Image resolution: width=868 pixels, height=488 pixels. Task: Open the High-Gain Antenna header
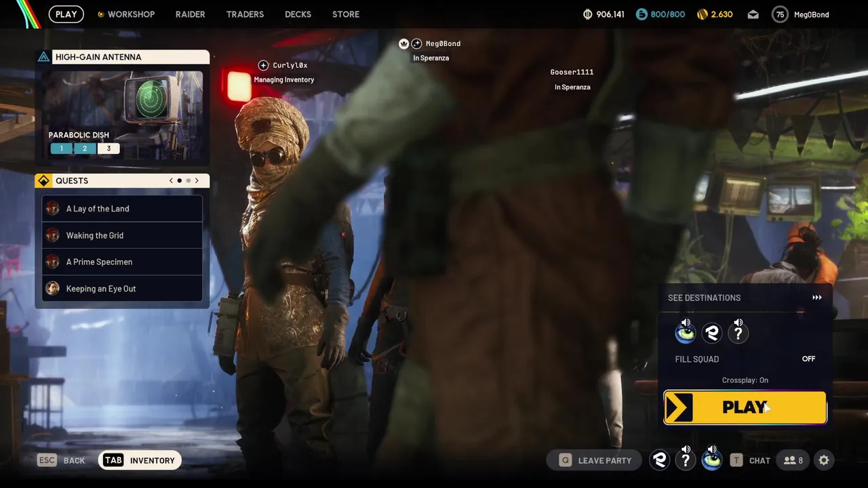click(130, 57)
